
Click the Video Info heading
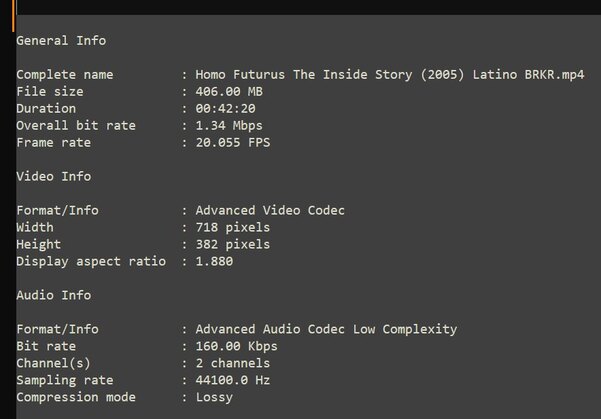tap(54, 176)
